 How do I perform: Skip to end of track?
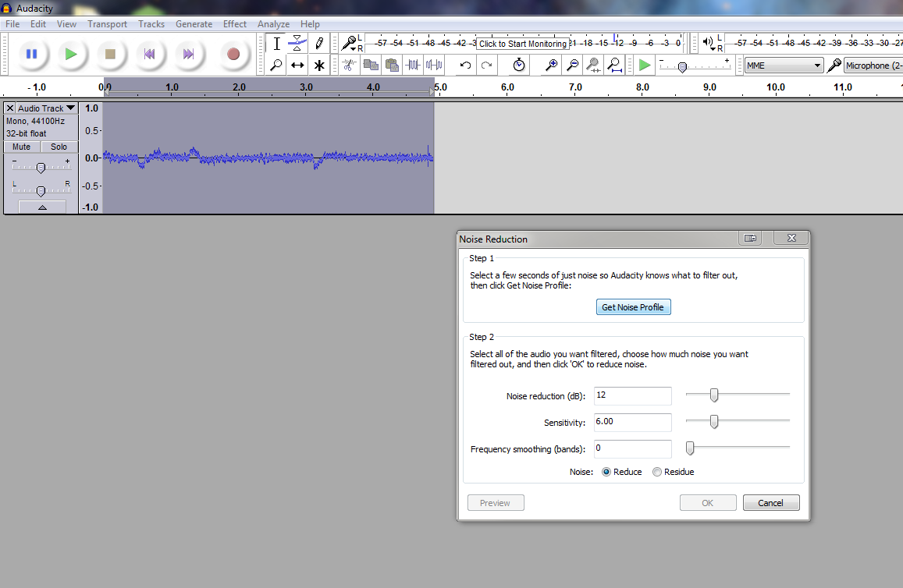188,54
